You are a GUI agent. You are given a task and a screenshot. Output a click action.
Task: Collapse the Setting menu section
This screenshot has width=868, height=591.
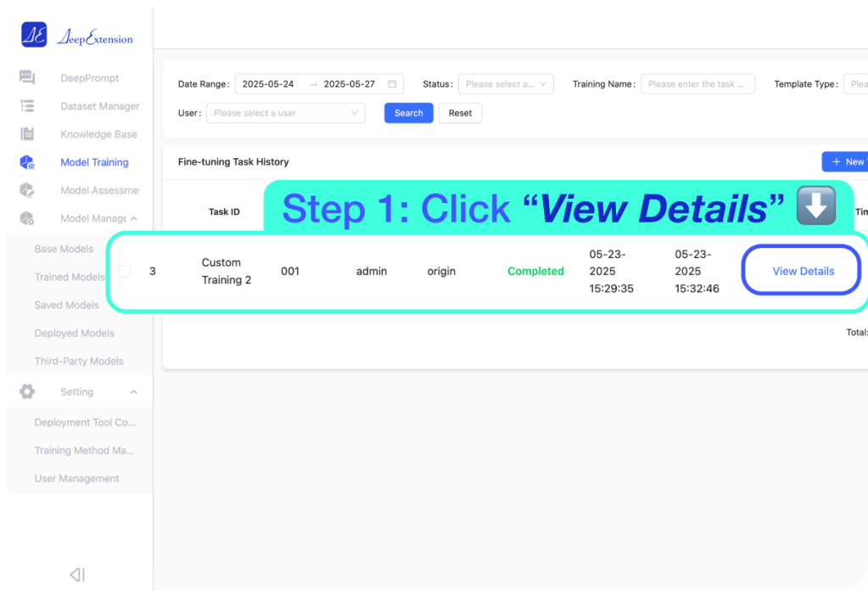[133, 391]
